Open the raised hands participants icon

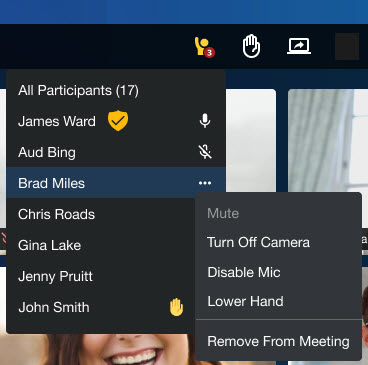click(204, 47)
